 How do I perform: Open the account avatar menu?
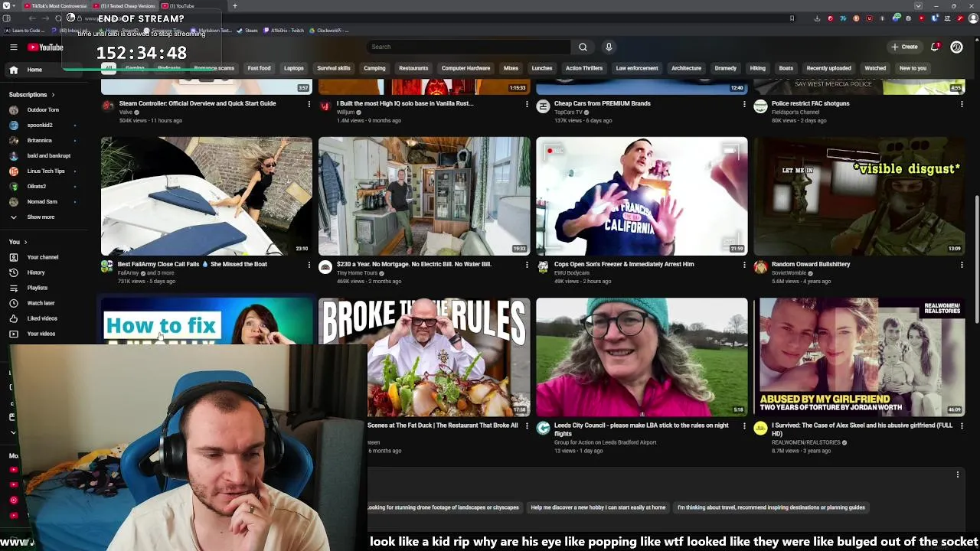[956, 47]
